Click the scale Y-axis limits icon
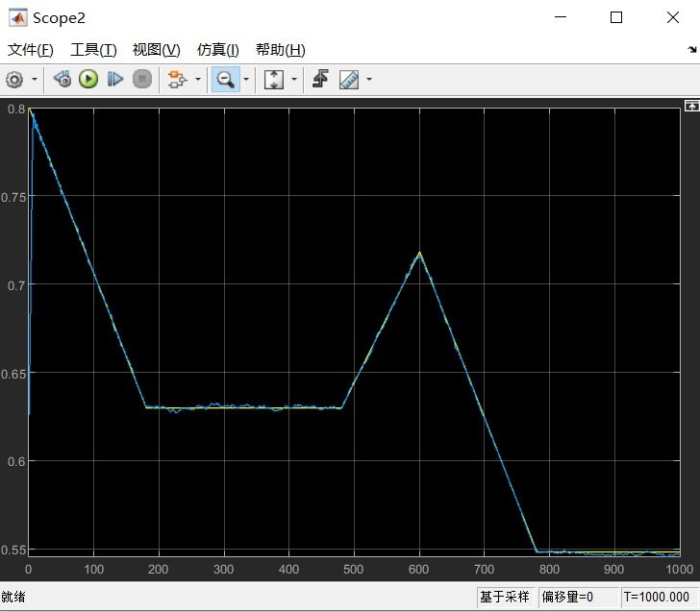The image size is (700, 612). (x=274, y=80)
